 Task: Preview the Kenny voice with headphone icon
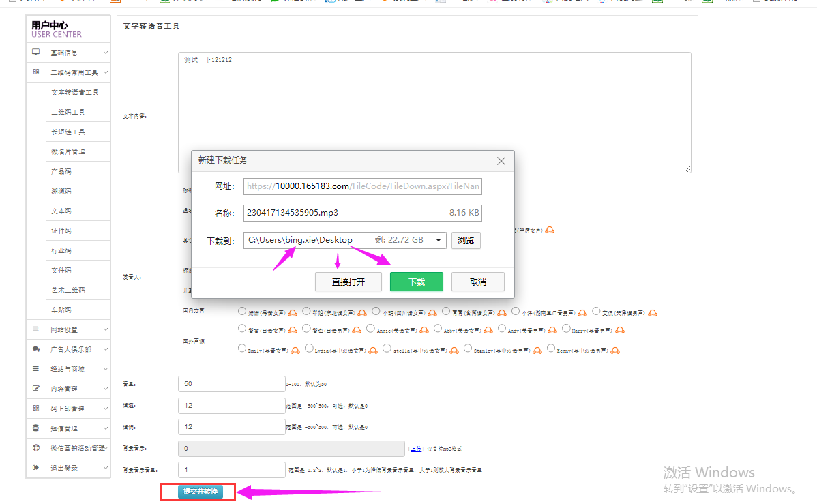(x=614, y=351)
